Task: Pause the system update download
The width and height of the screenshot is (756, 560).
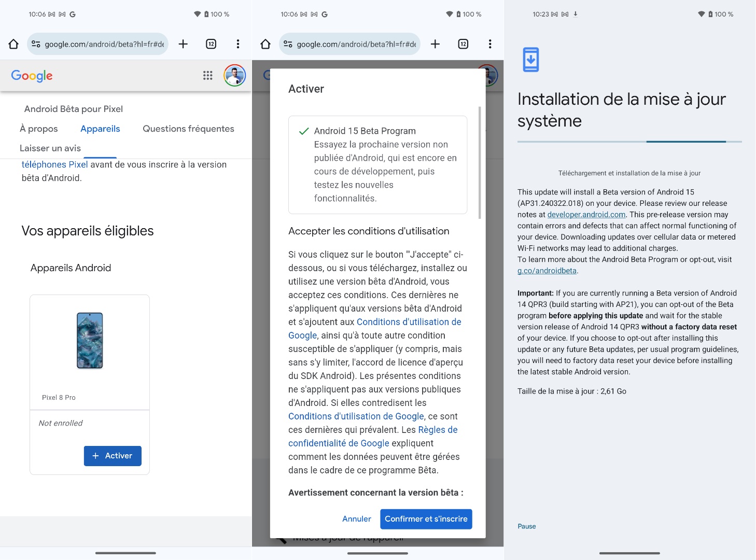Action: point(527,526)
